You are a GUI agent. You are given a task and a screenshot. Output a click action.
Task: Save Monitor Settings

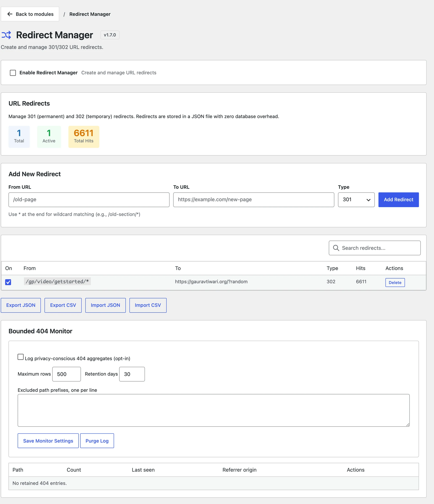pos(48,441)
